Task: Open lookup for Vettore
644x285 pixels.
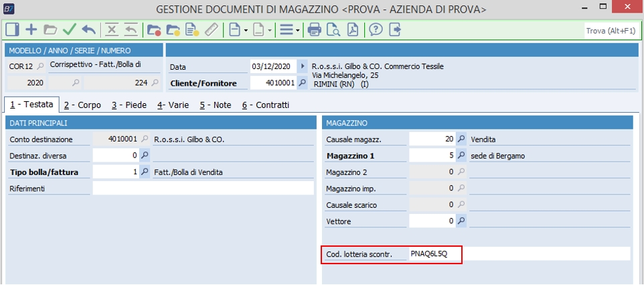Action: click(x=461, y=221)
